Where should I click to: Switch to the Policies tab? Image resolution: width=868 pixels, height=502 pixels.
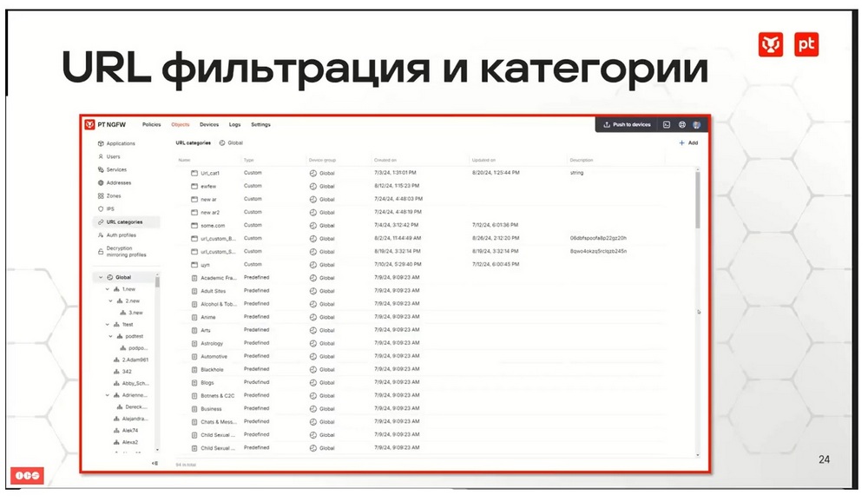pyautogui.click(x=152, y=125)
